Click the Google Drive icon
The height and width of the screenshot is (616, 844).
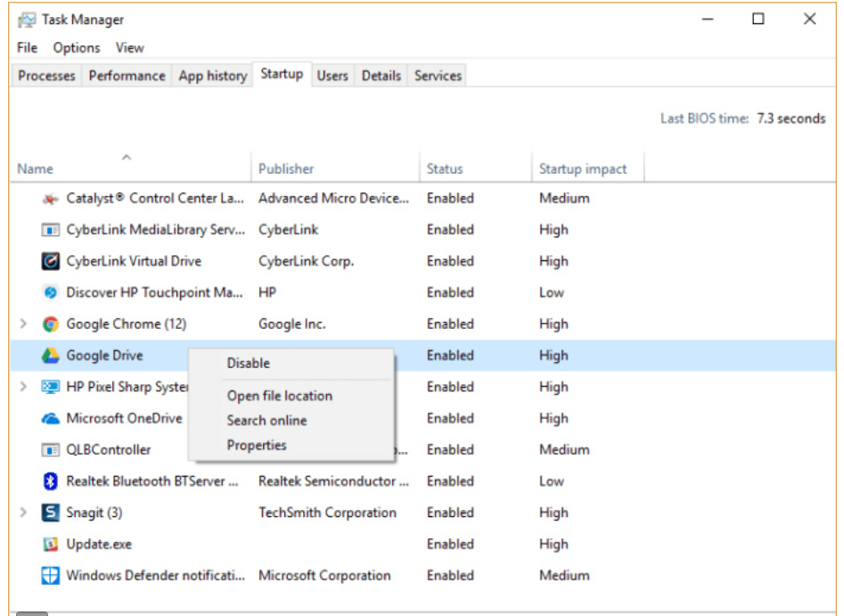click(x=50, y=356)
